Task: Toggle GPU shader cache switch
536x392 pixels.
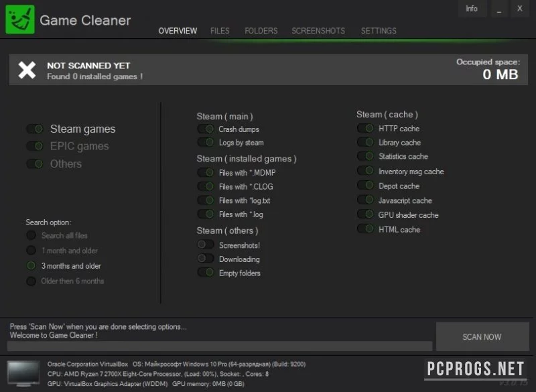Action: point(365,214)
